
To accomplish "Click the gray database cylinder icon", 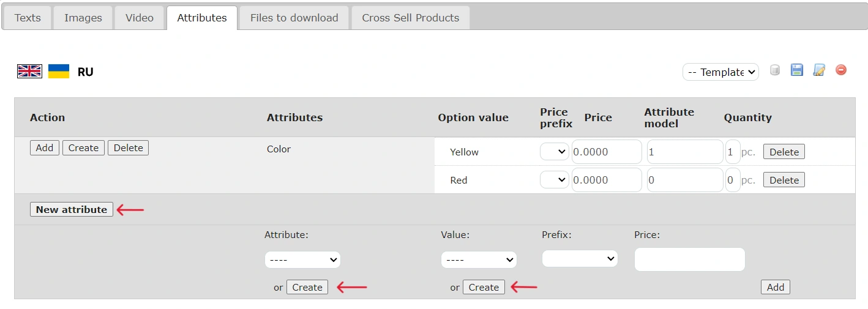I will (x=775, y=70).
